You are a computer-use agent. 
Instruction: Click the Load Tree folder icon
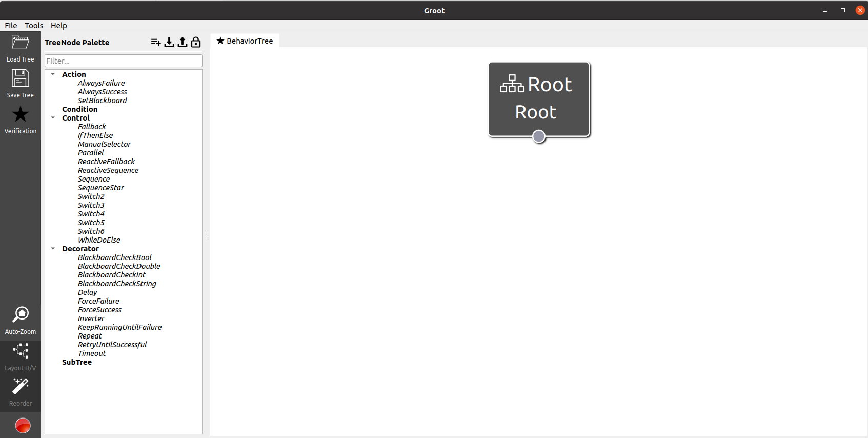coord(20,43)
